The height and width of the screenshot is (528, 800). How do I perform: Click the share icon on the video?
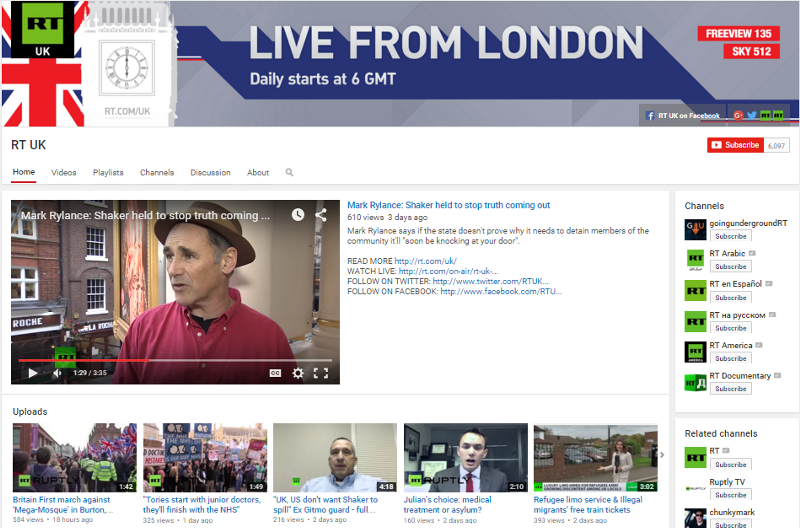pyautogui.click(x=321, y=215)
